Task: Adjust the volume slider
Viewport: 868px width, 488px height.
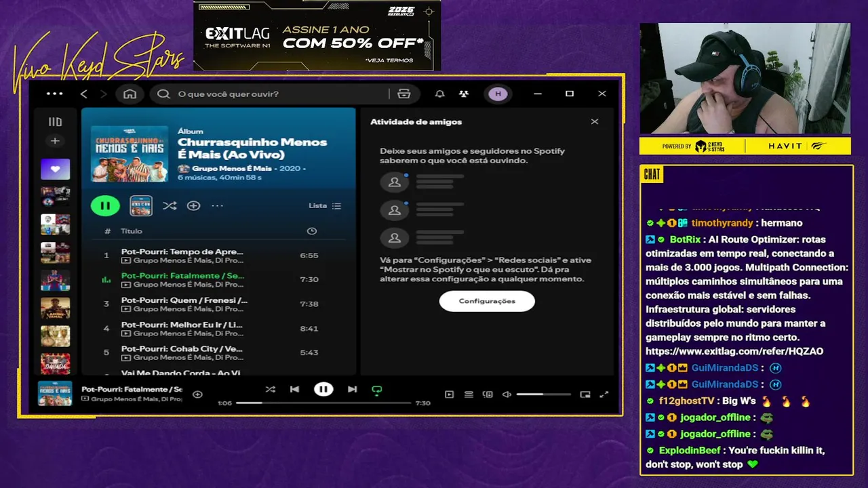Action: [543, 394]
